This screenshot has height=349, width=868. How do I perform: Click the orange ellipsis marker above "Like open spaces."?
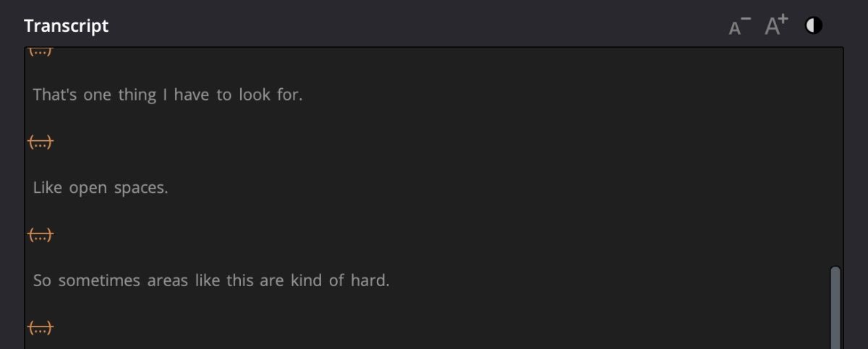(x=41, y=143)
